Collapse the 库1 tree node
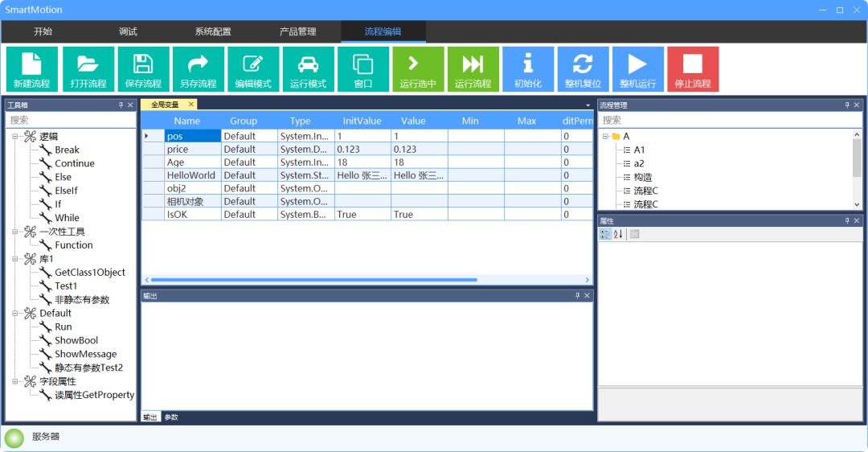This screenshot has width=868, height=452. click(15, 259)
